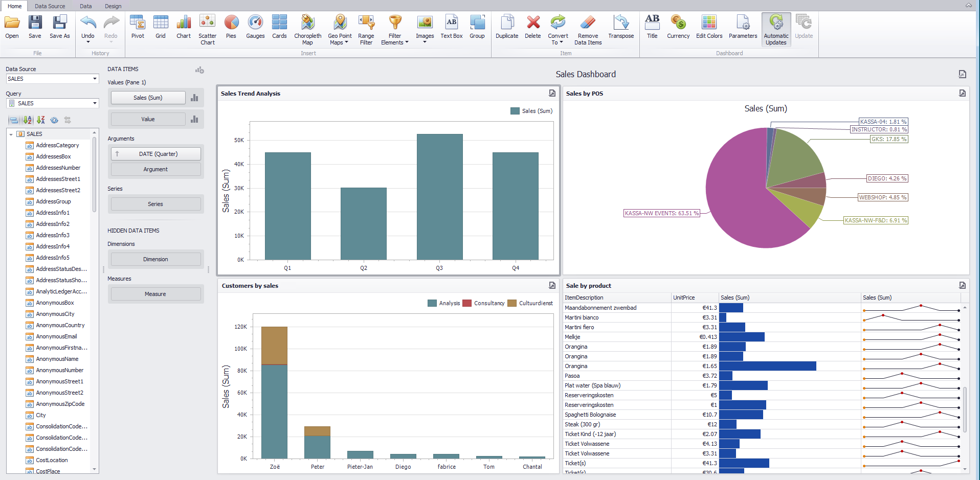Click the Cultuurdienst legend color swatch
Image resolution: width=980 pixels, height=480 pixels.
[x=512, y=303]
